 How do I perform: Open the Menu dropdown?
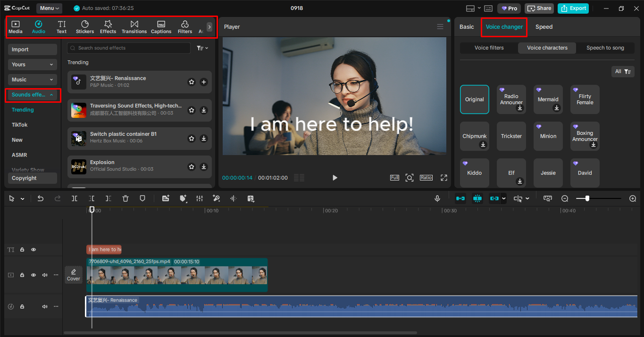(x=49, y=8)
